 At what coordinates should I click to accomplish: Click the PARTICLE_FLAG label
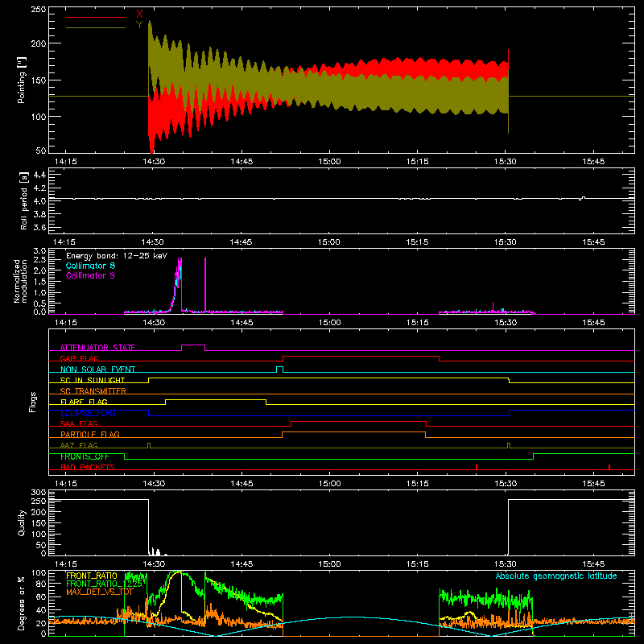pos(90,434)
